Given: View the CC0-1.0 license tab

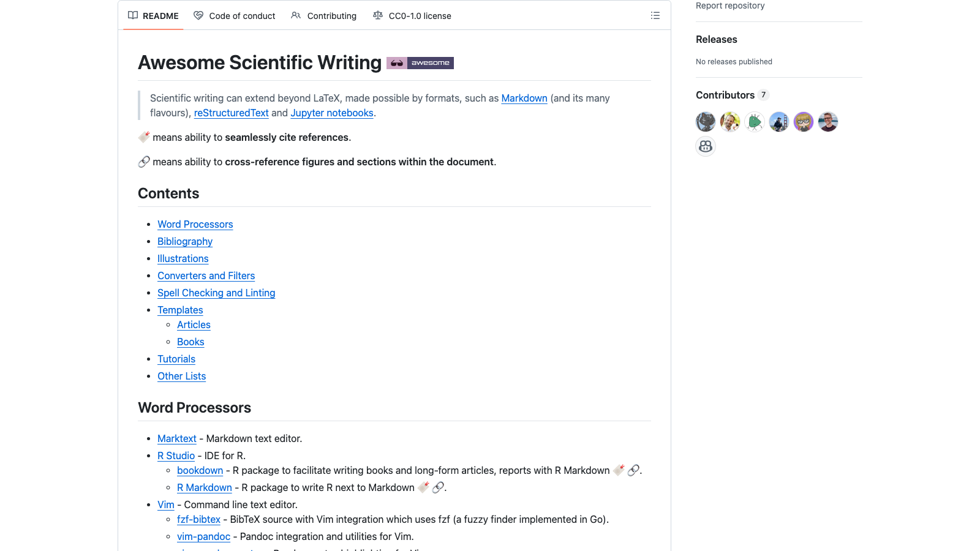Looking at the screenshot, I should click(x=419, y=15).
